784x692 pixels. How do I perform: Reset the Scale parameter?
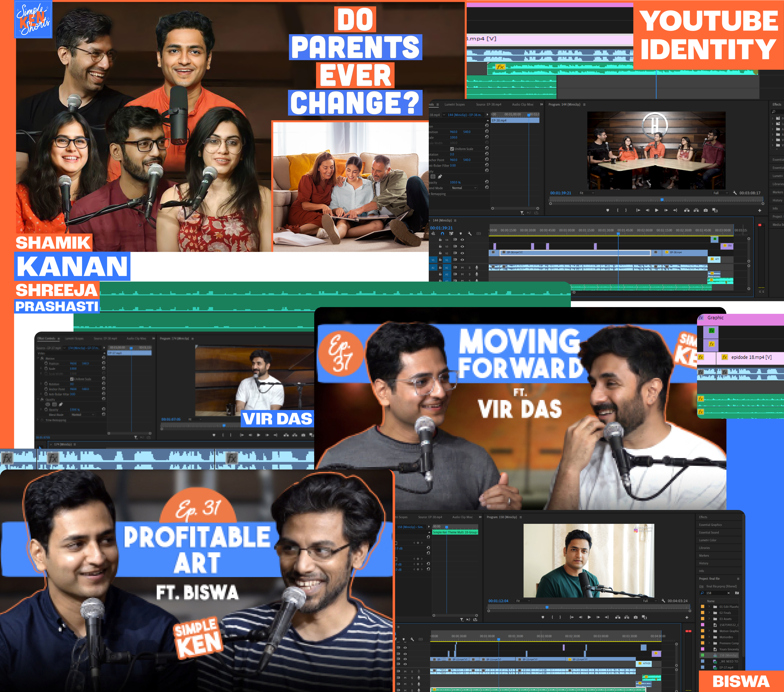coord(487,137)
